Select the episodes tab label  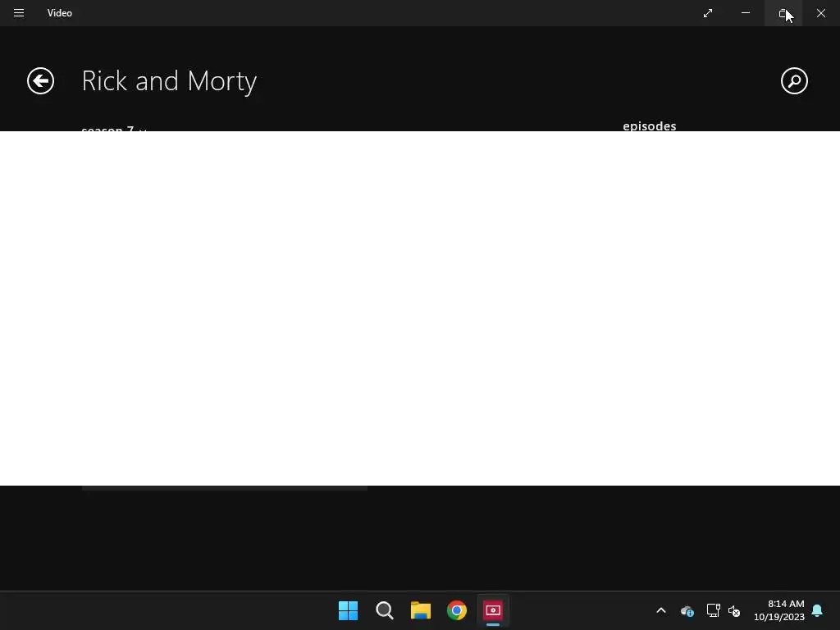650,126
